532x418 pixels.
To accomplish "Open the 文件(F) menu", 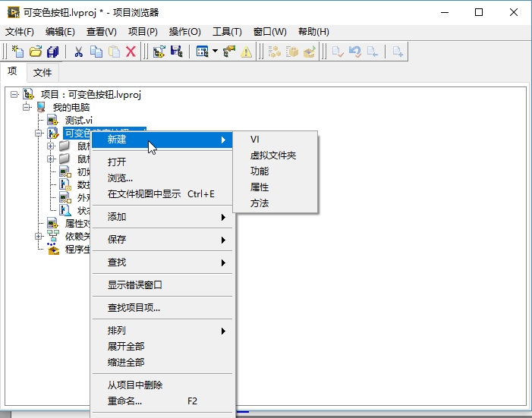I will click(19, 32).
